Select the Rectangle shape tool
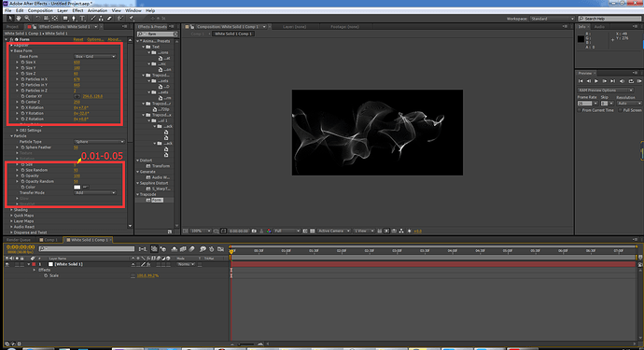This screenshot has height=350, width=644. pyautogui.click(x=65, y=18)
